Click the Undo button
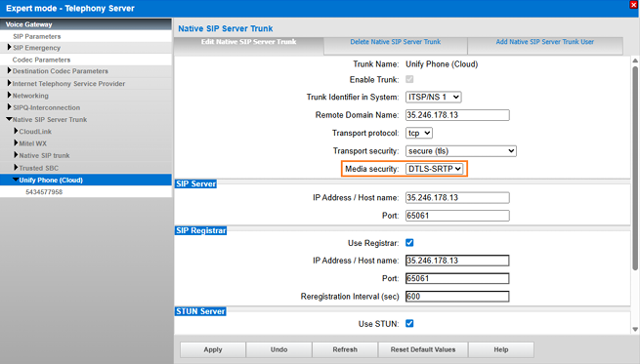This screenshot has height=364, width=640. pyautogui.click(x=278, y=349)
